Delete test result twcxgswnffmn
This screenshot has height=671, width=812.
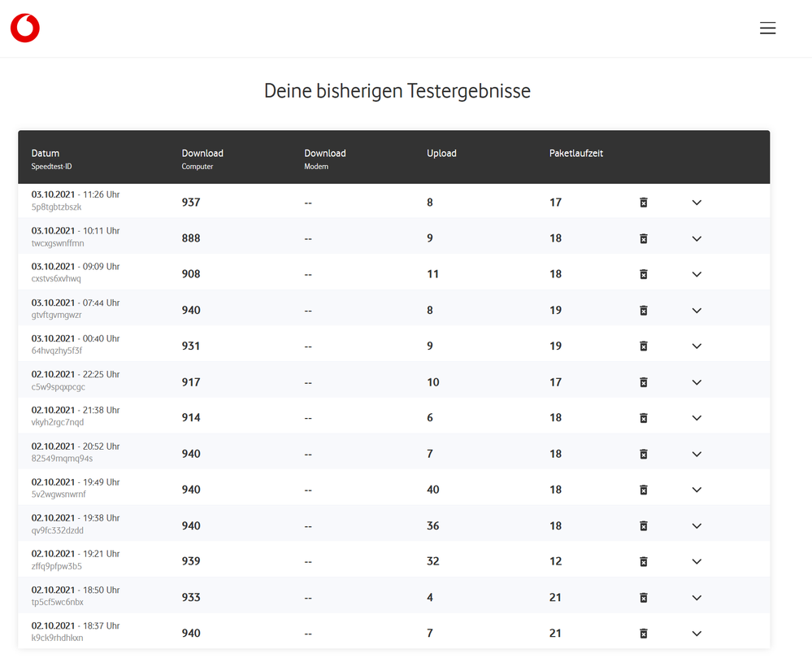point(643,238)
